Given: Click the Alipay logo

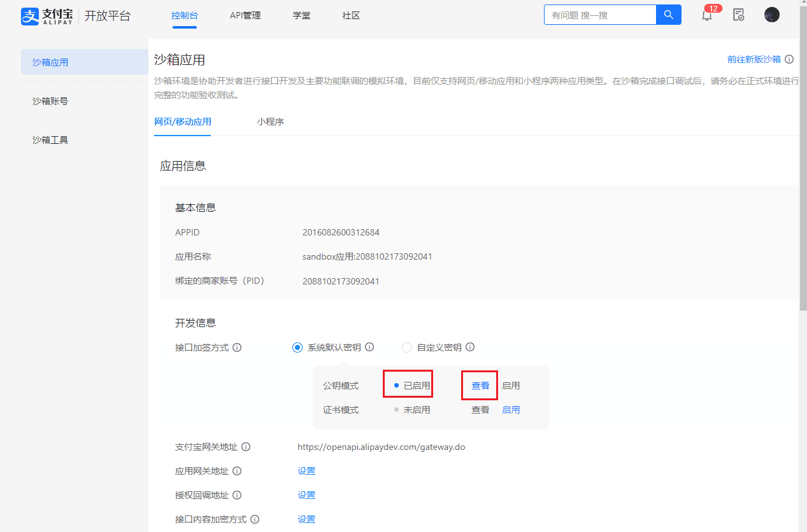Looking at the screenshot, I should 48,16.
